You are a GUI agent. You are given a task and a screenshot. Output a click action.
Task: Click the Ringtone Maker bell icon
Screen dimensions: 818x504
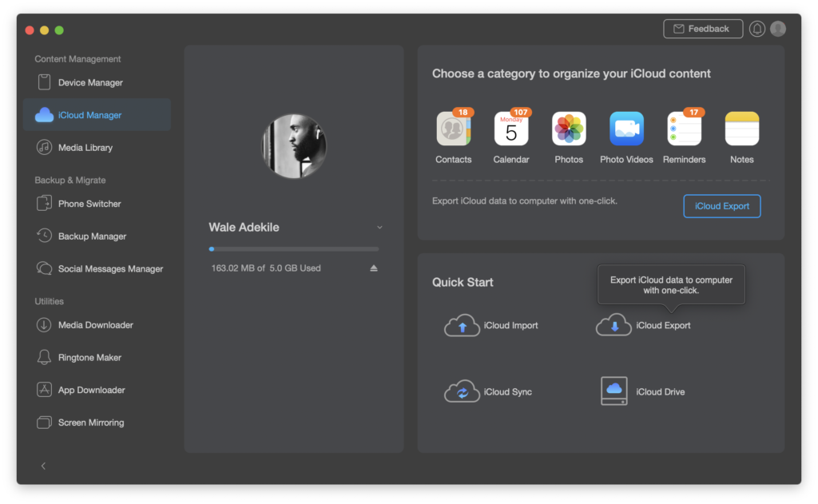point(45,357)
